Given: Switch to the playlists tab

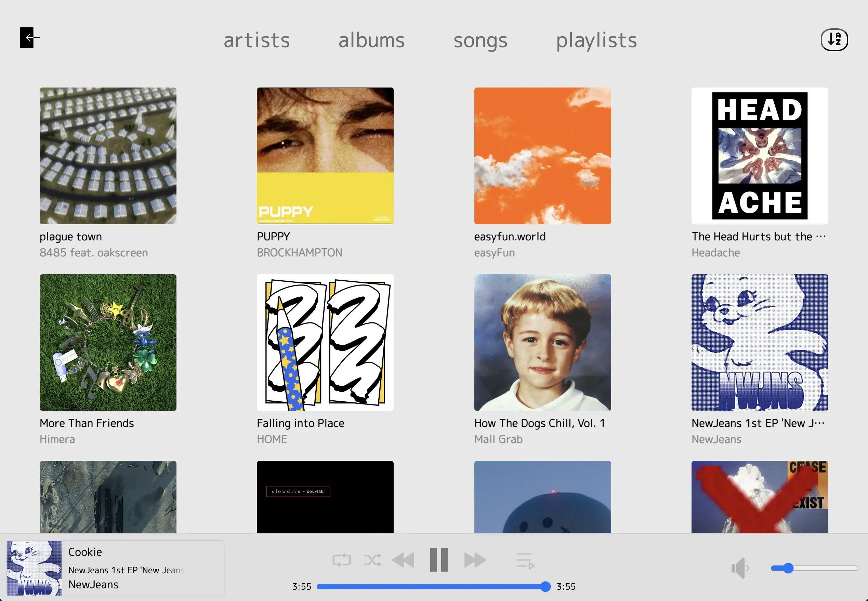Looking at the screenshot, I should point(596,41).
